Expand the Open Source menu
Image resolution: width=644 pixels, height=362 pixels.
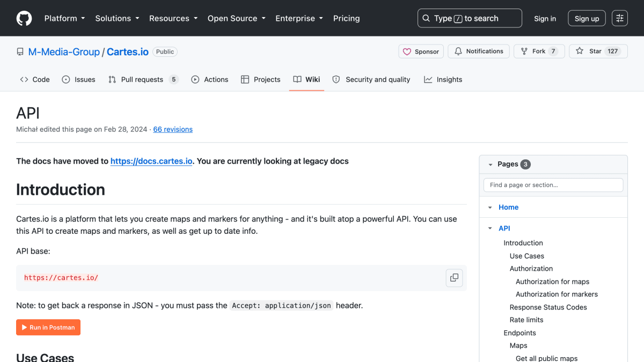pos(236,18)
